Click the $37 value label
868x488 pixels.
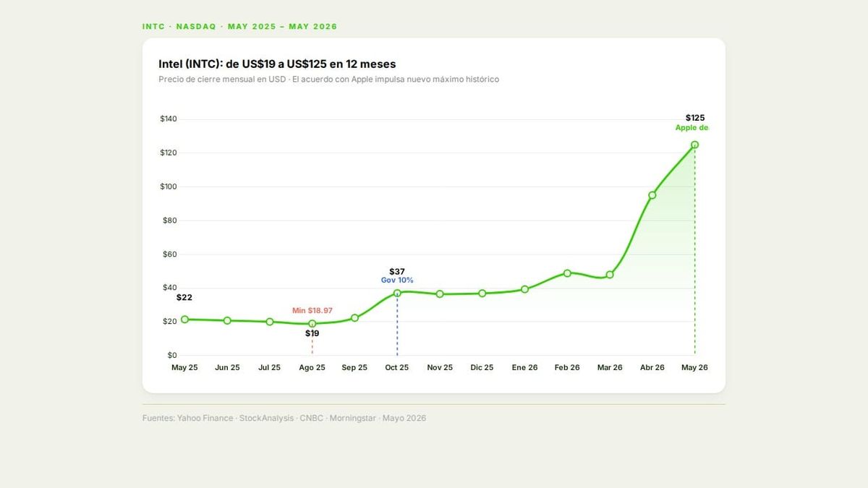[397, 272]
